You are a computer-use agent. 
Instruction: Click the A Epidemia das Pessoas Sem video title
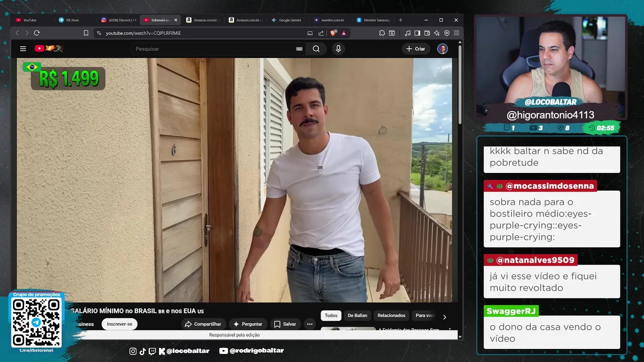click(x=409, y=330)
